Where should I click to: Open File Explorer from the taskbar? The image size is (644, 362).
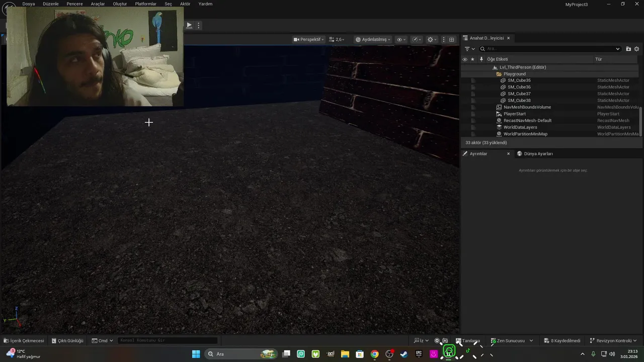pos(345,354)
